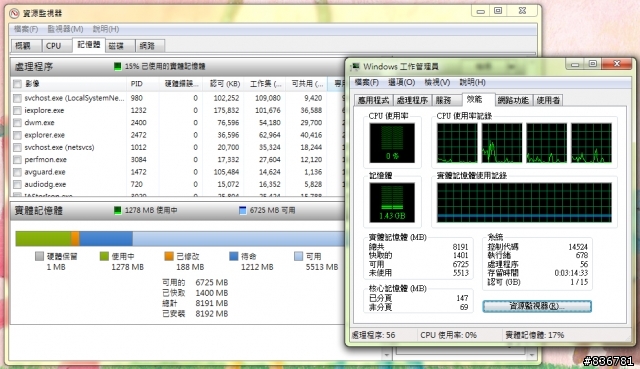Click the green 使用中 legend swatch
This screenshot has width=640, height=369.
click(104, 256)
